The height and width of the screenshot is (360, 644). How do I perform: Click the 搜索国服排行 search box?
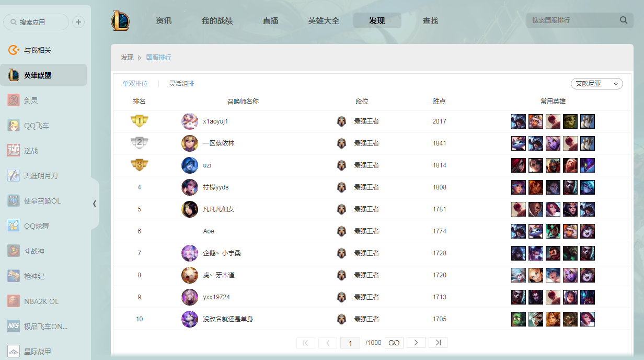pyautogui.click(x=580, y=20)
